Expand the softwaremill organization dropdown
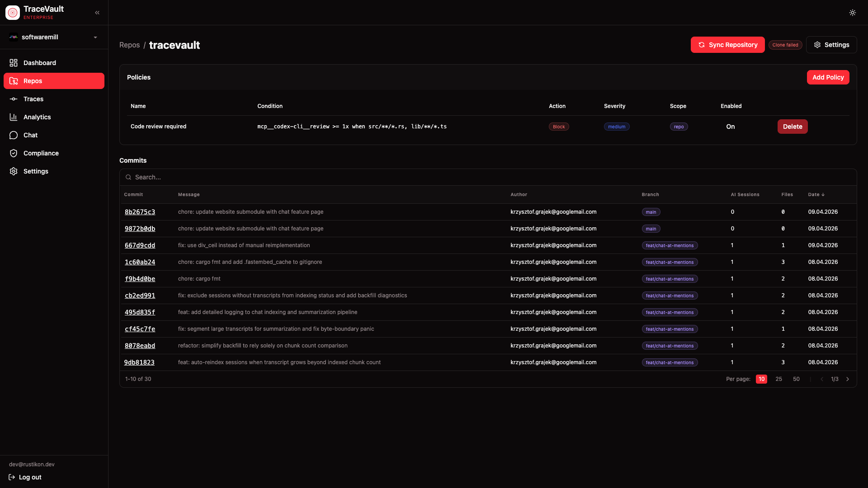Image resolution: width=868 pixels, height=488 pixels. coord(54,37)
